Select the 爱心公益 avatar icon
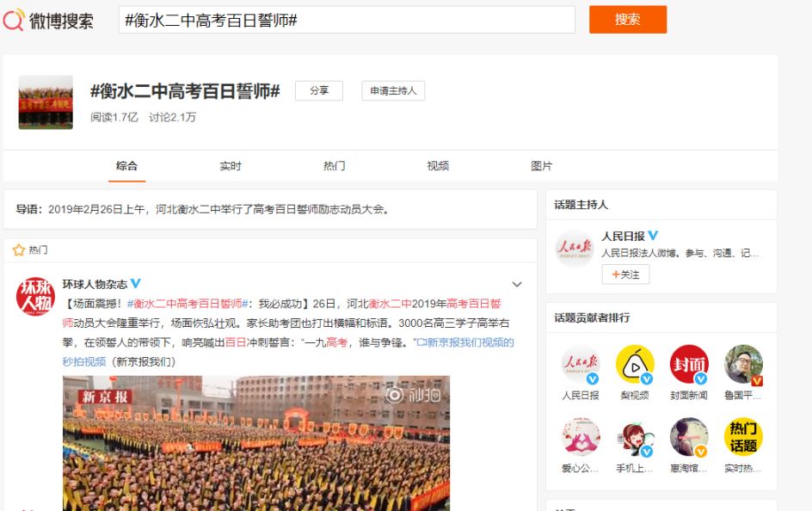 point(580,437)
